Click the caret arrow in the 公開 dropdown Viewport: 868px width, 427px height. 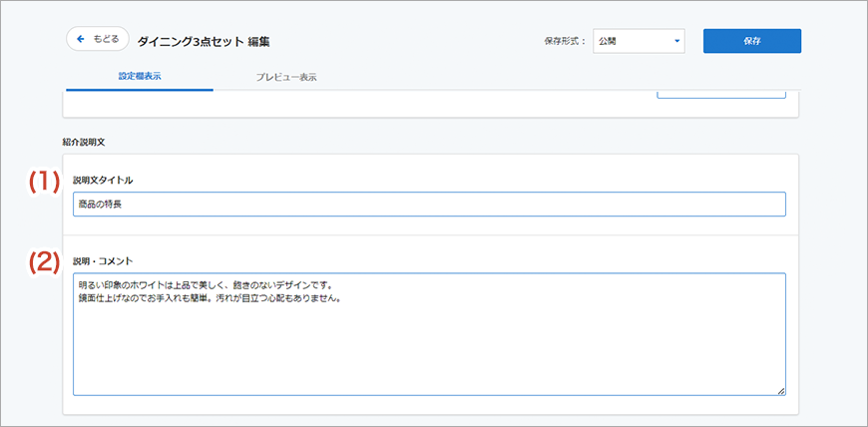click(x=676, y=41)
